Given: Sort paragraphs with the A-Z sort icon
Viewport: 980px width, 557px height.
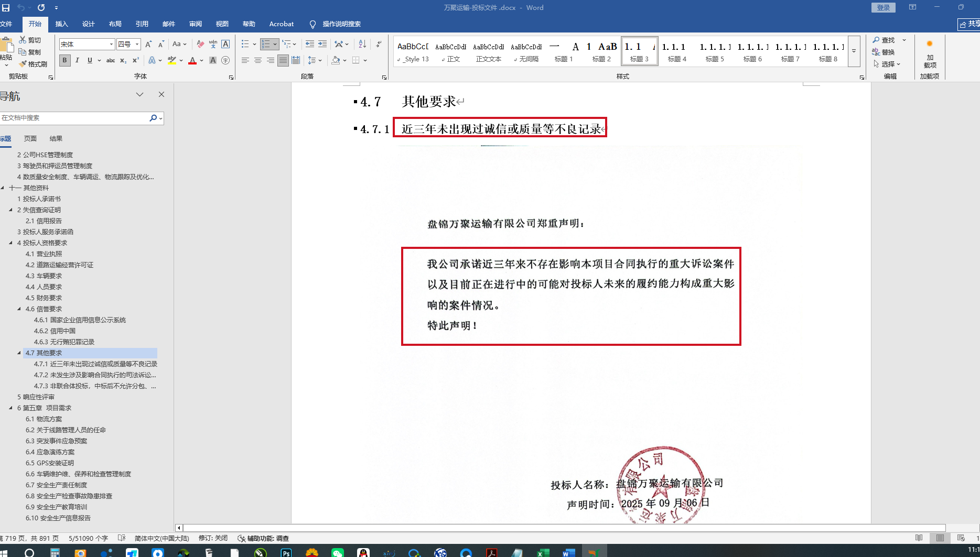Looking at the screenshot, I should click(x=362, y=45).
